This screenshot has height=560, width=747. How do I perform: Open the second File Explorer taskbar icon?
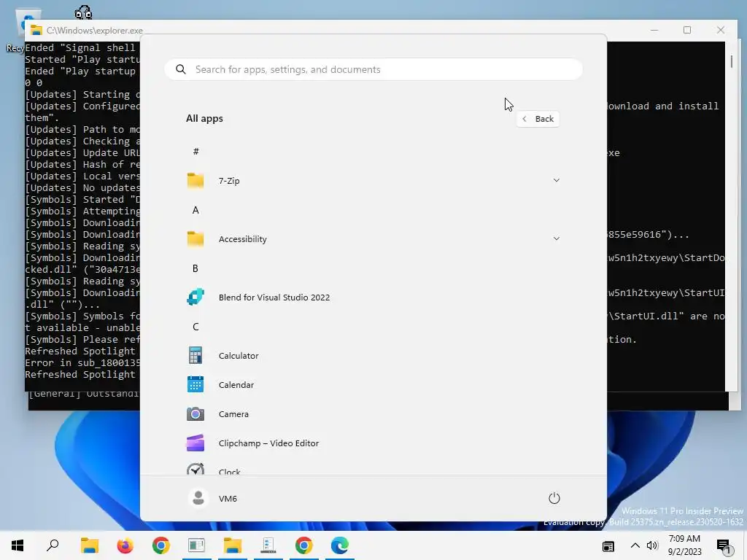233,545
